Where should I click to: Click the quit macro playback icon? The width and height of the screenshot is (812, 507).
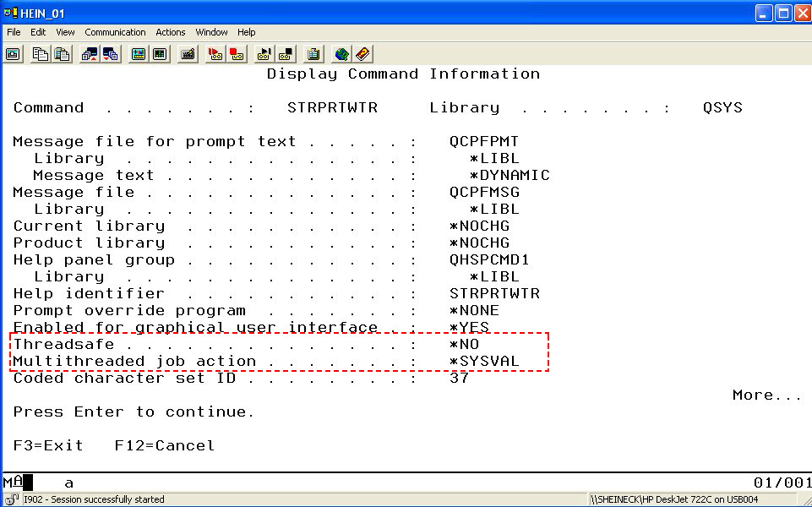click(x=286, y=54)
